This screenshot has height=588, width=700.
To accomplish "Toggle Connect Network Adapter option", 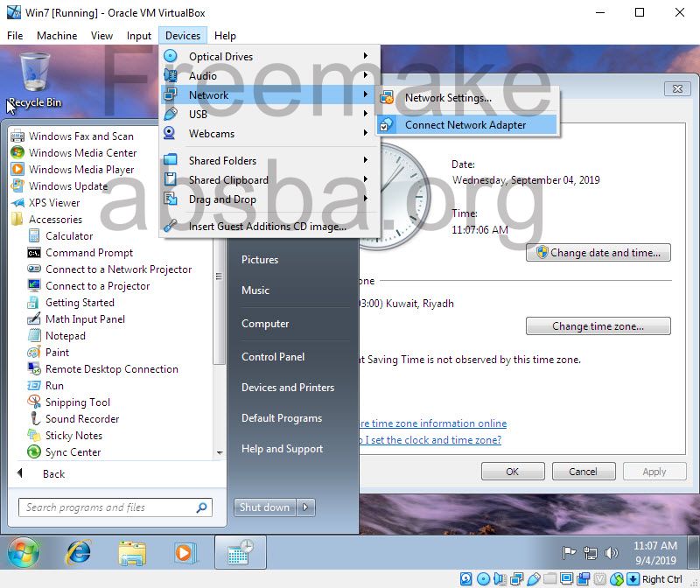I will 466,124.
